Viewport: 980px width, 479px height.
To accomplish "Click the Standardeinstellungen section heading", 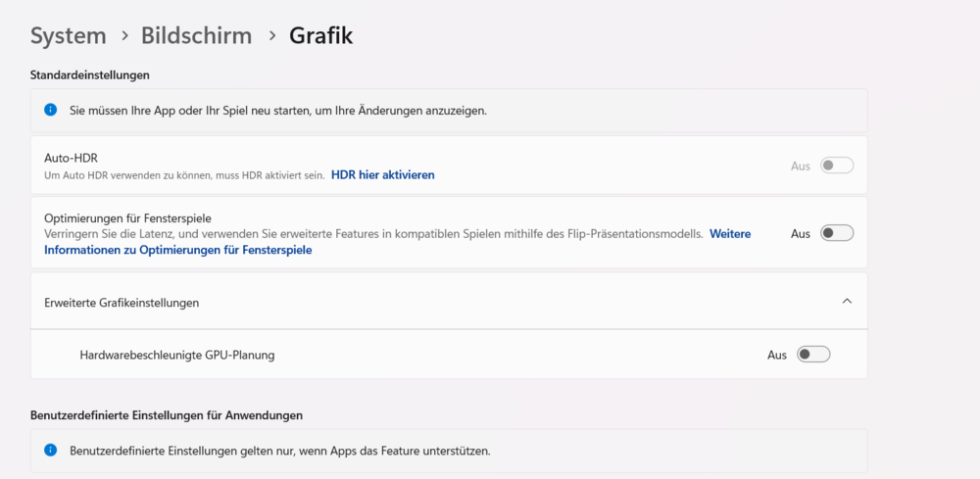I will (90, 74).
